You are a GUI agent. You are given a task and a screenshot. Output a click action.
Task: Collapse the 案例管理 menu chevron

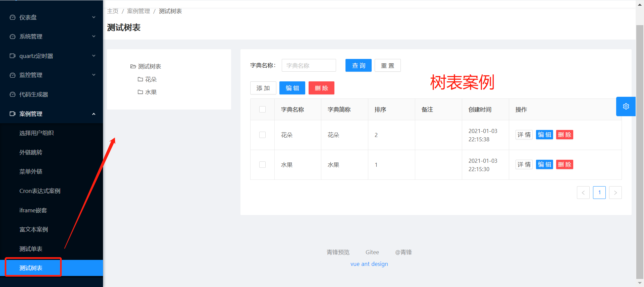tap(94, 114)
